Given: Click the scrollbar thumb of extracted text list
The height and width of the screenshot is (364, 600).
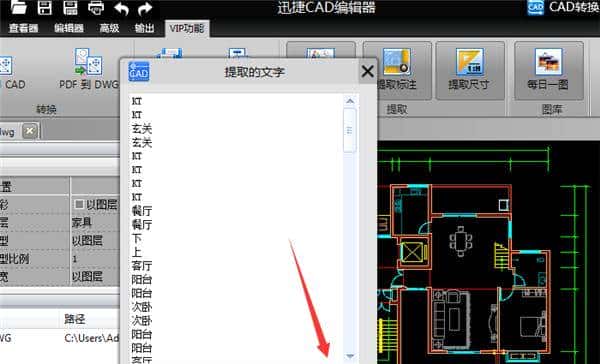Looking at the screenshot, I should (x=350, y=130).
